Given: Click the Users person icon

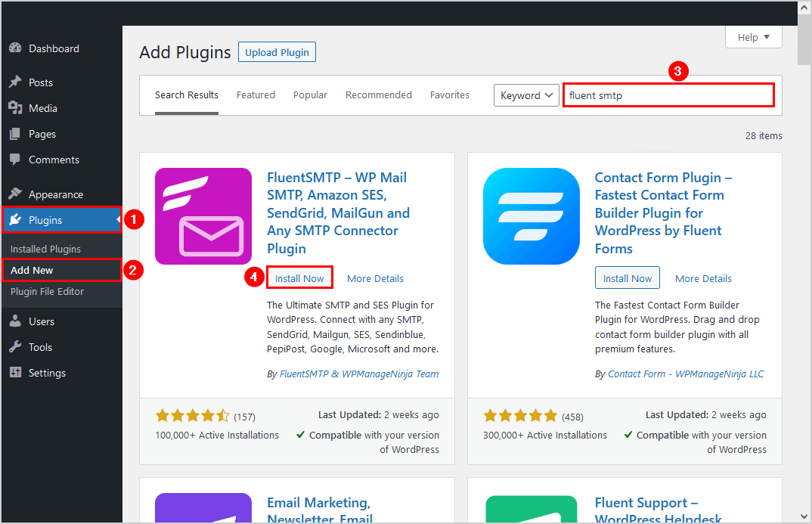Looking at the screenshot, I should tap(16, 321).
